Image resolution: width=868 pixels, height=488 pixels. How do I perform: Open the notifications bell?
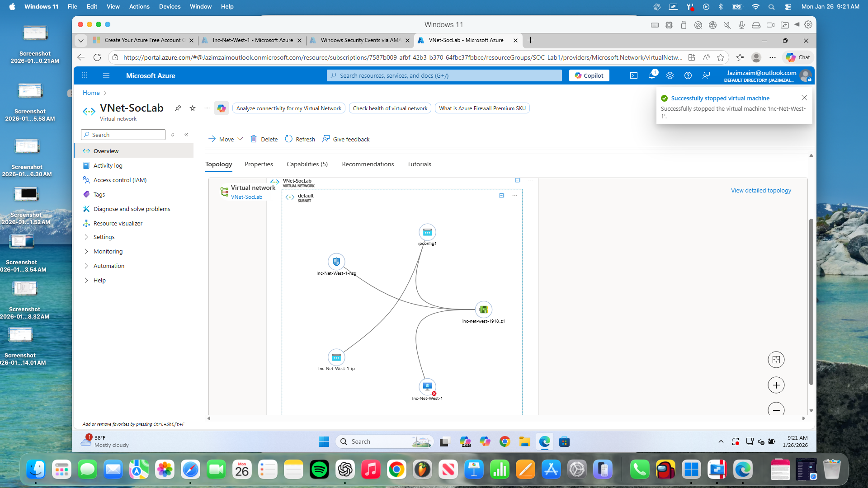click(651, 75)
